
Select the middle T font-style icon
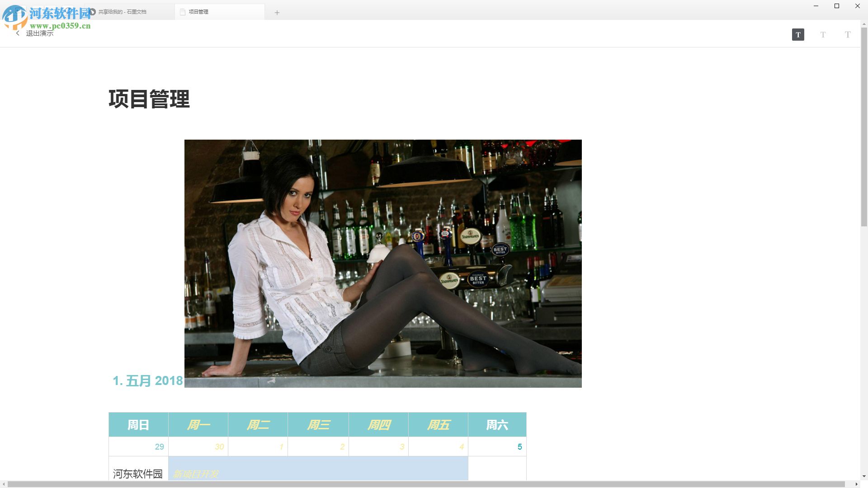(x=823, y=34)
